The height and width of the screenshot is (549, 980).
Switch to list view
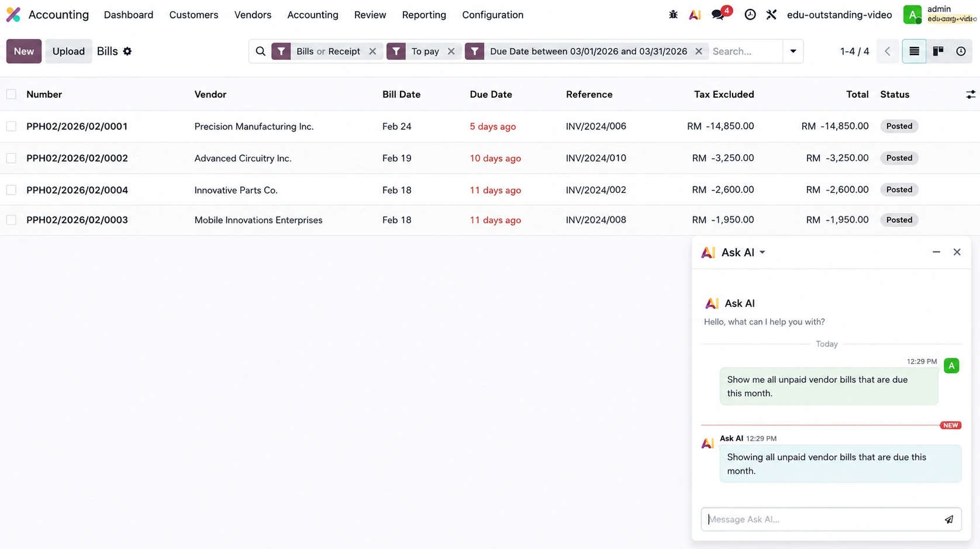pyautogui.click(x=914, y=51)
